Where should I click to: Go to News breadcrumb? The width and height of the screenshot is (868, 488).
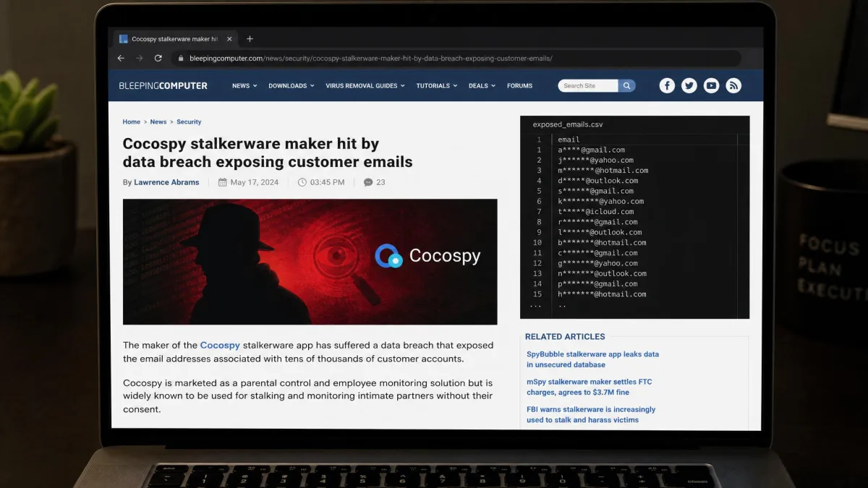(158, 122)
